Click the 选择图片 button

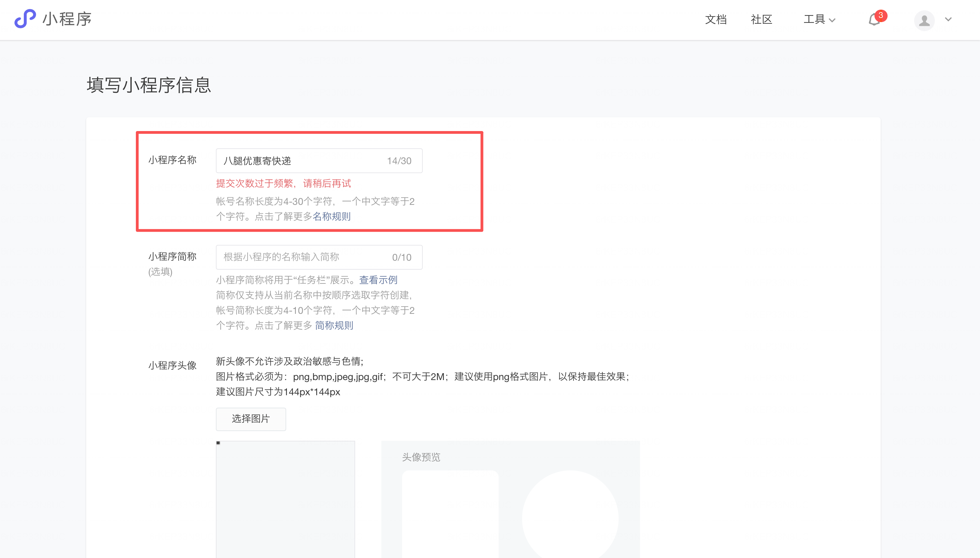click(251, 419)
